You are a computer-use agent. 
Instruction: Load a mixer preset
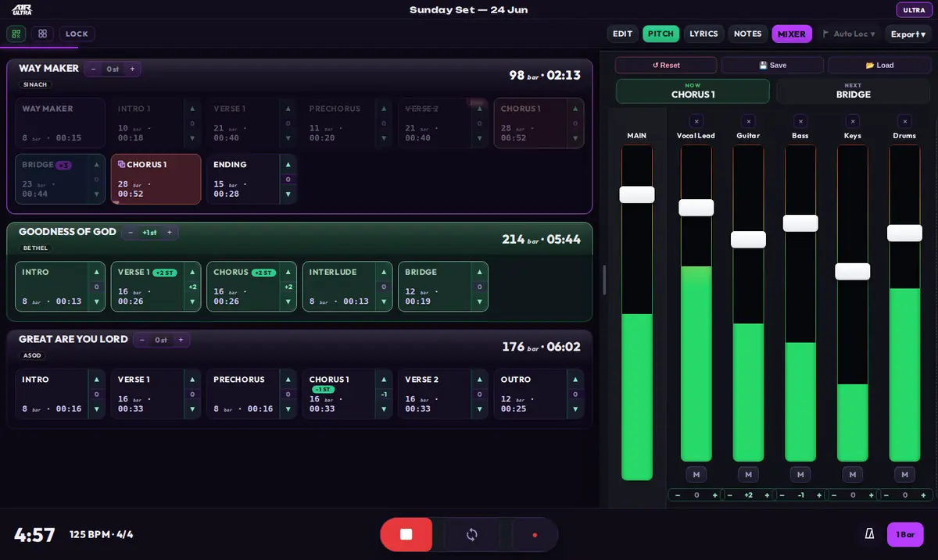click(879, 65)
